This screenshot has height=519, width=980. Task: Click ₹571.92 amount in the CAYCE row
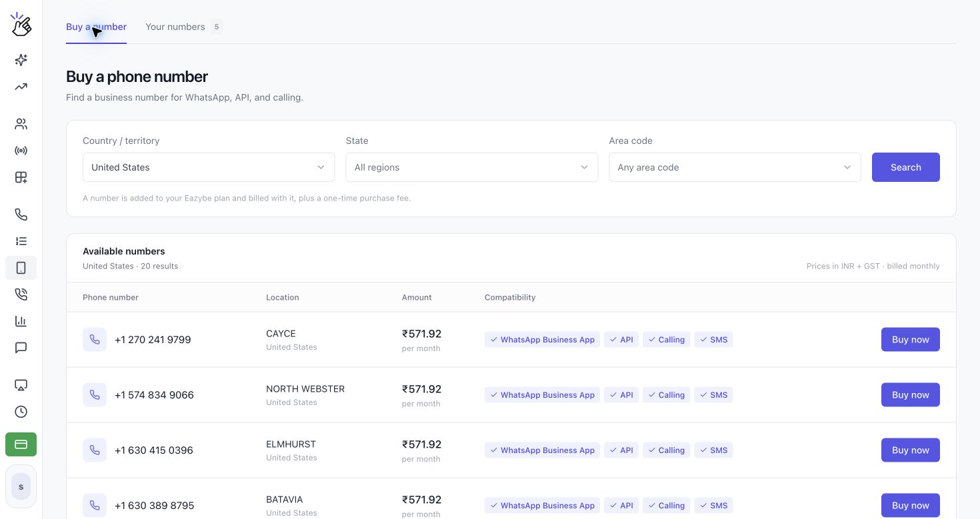(x=421, y=334)
